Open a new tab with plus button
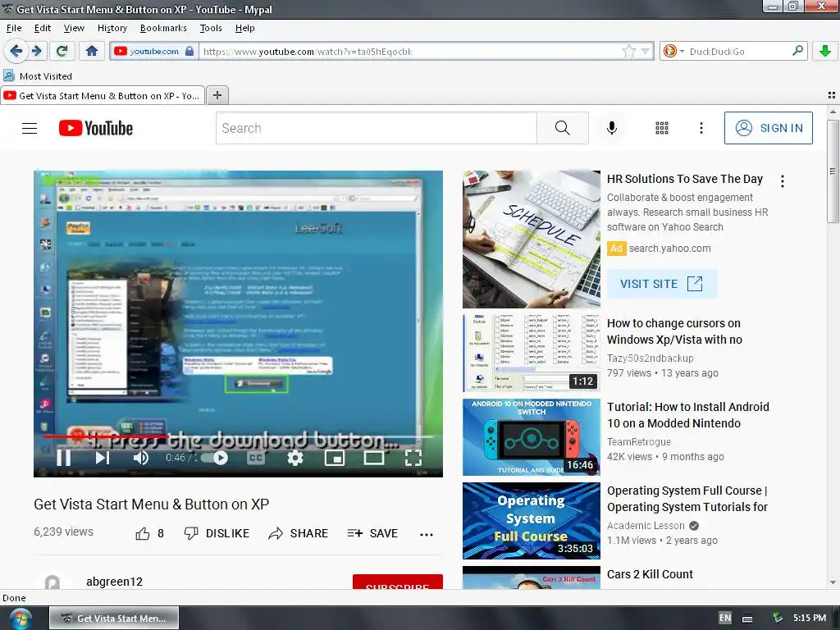 [x=217, y=95]
